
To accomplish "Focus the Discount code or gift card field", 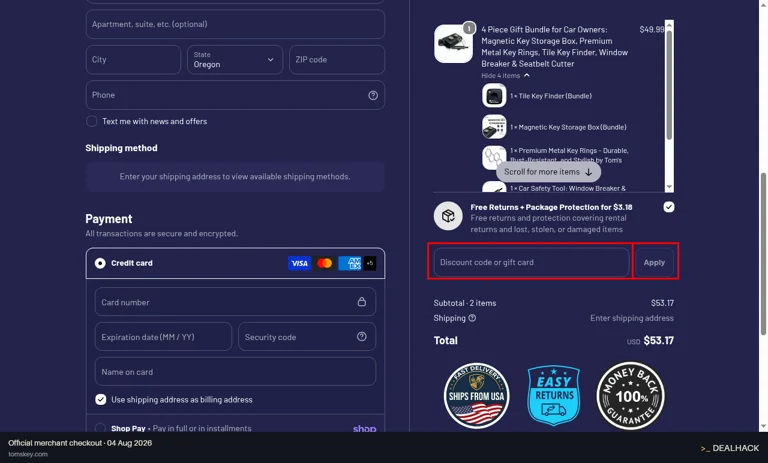I will pyautogui.click(x=531, y=263).
